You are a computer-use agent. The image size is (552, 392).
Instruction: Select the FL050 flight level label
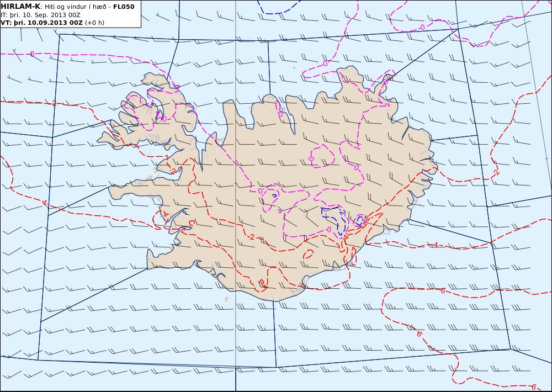click(124, 7)
